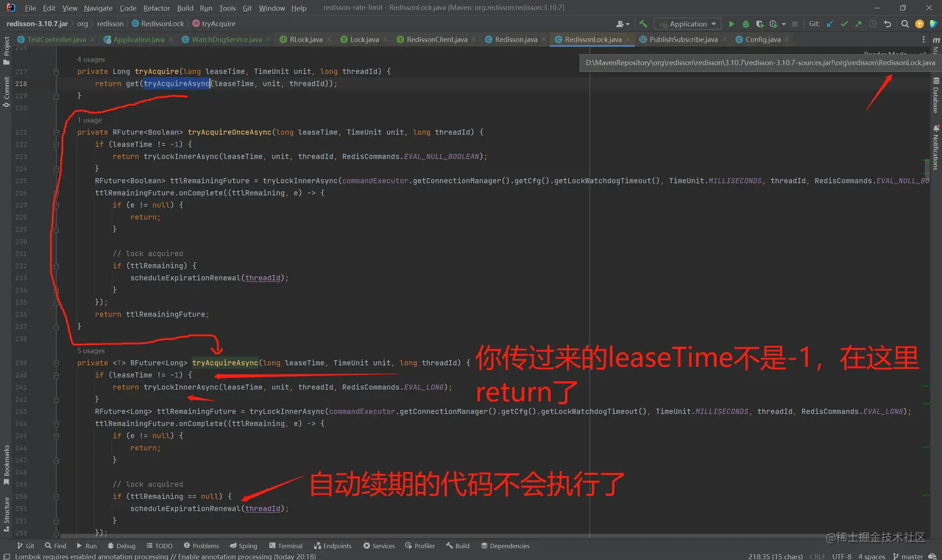Run with Coverage using the shield icon
This screenshot has height=560, width=942.
click(759, 24)
